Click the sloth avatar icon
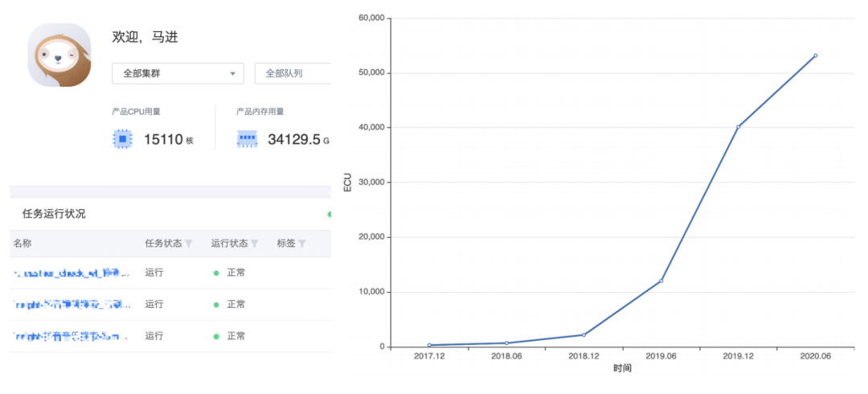The width and height of the screenshot is (868, 394). point(59,55)
